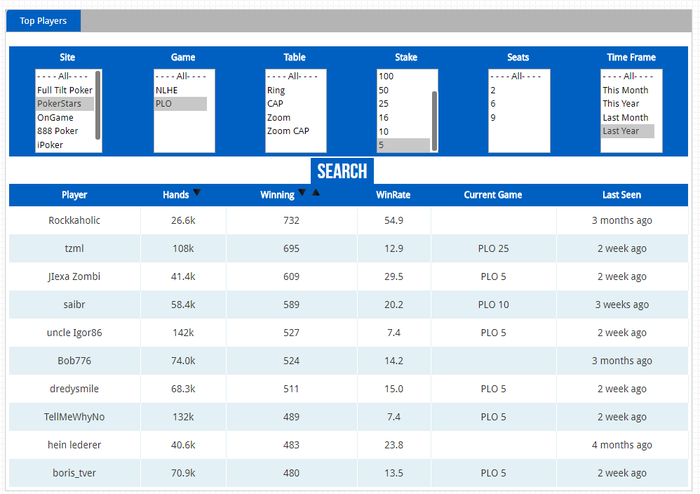
Task: Click the Winning column header
Action: 277,195
